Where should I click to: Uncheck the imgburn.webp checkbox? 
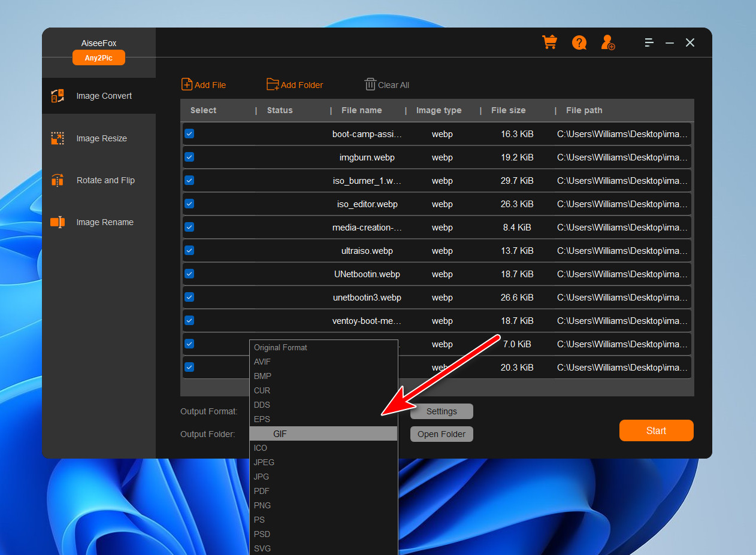(x=189, y=157)
